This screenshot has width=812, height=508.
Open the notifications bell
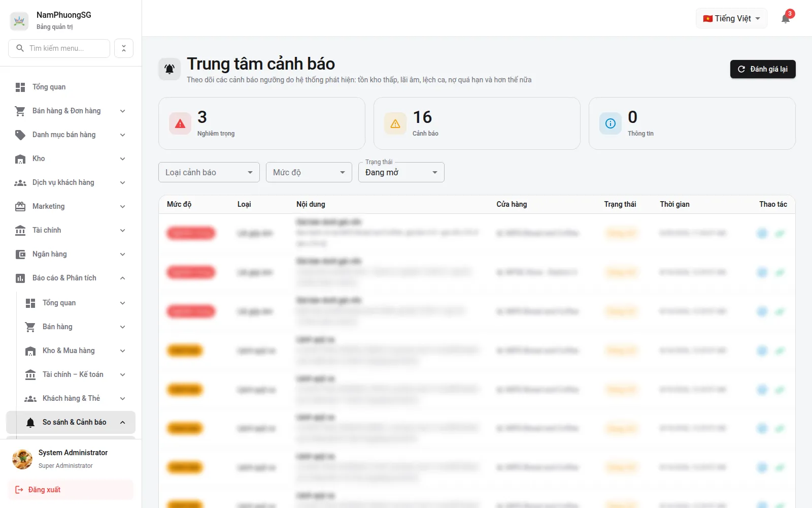(x=786, y=19)
